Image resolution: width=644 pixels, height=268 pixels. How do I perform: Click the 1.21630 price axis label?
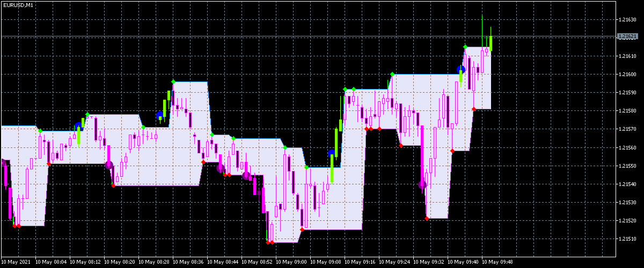[627, 20]
